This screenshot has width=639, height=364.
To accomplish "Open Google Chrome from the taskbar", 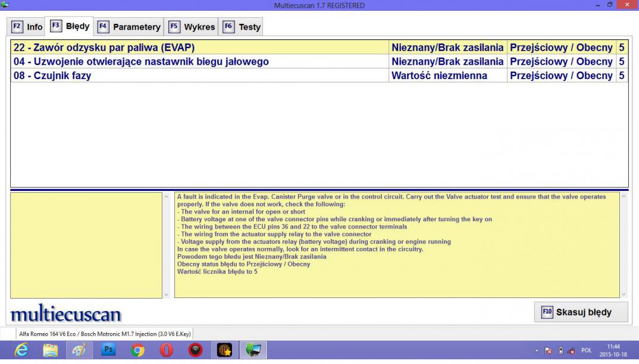I will tap(138, 352).
